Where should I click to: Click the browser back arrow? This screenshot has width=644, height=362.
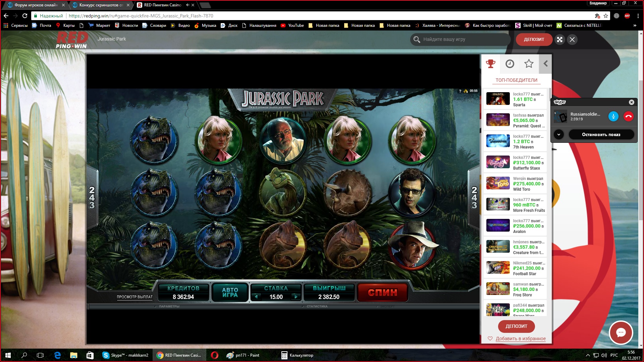pyautogui.click(x=6, y=16)
